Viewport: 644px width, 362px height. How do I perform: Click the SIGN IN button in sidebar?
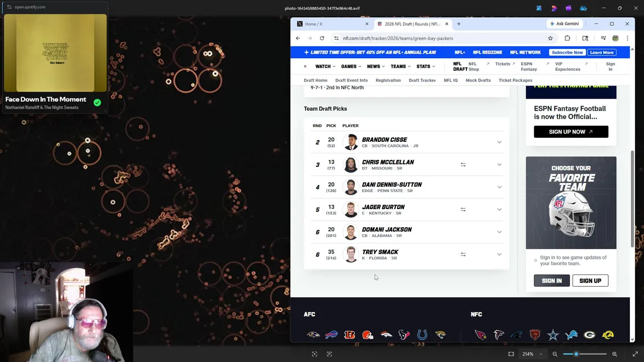552,281
